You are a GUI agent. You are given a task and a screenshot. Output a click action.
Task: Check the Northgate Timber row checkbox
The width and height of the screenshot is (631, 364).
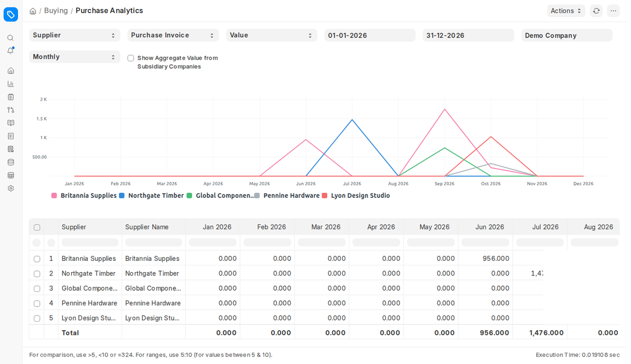(x=37, y=274)
